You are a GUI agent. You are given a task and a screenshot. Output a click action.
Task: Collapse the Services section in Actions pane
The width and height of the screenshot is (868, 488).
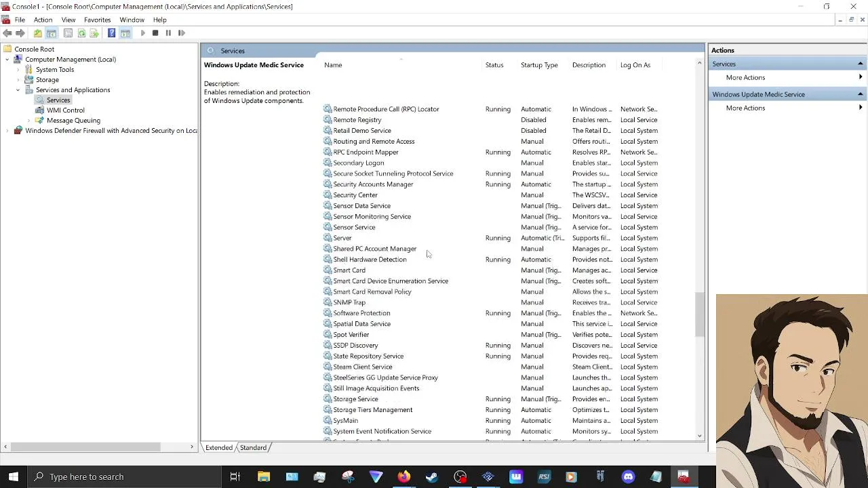(x=860, y=64)
